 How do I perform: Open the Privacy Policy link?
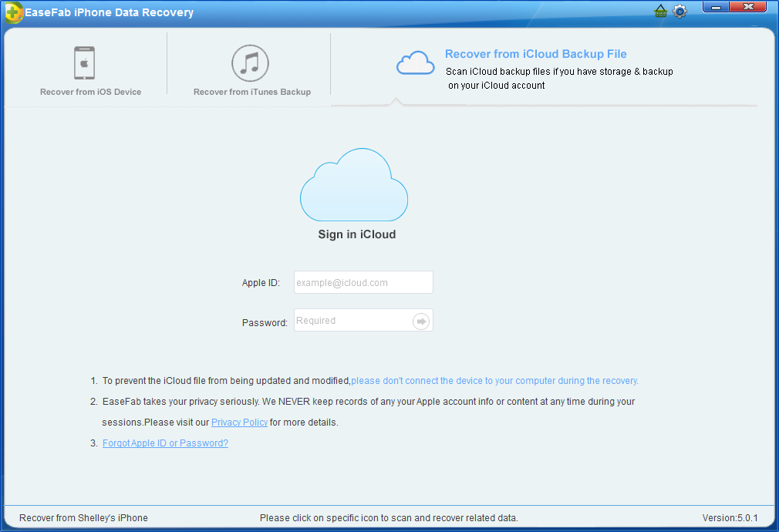click(239, 423)
